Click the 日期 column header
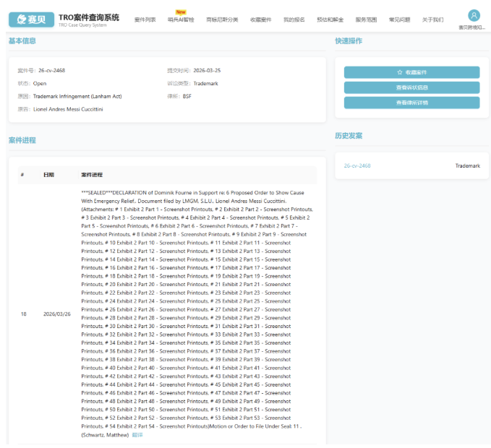 point(48,175)
